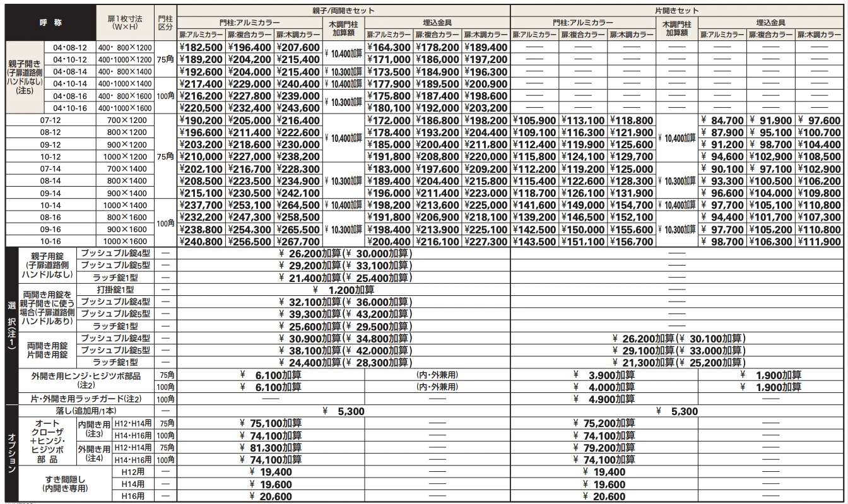
Task: Select the price ¥196,400
Action: click(x=250, y=48)
